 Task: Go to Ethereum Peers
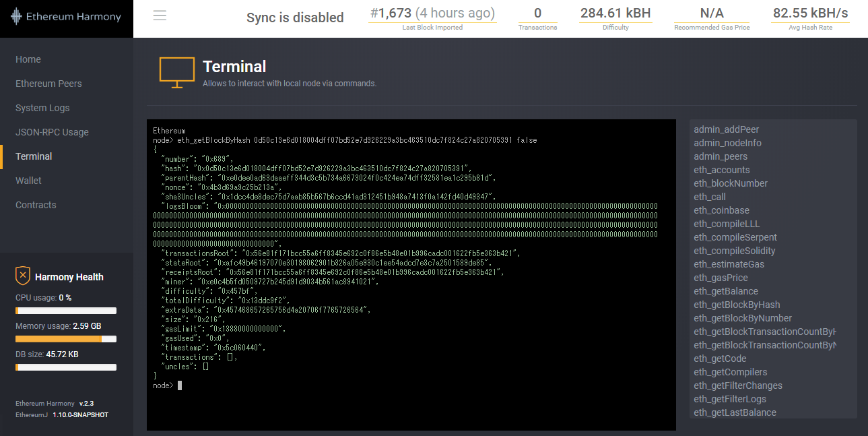48,84
